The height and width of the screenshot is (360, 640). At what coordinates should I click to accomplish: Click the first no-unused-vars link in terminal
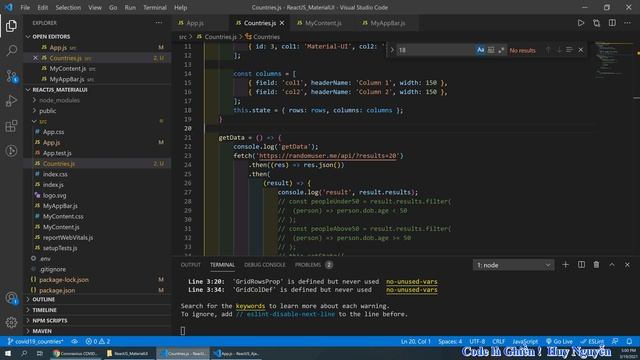point(411,282)
